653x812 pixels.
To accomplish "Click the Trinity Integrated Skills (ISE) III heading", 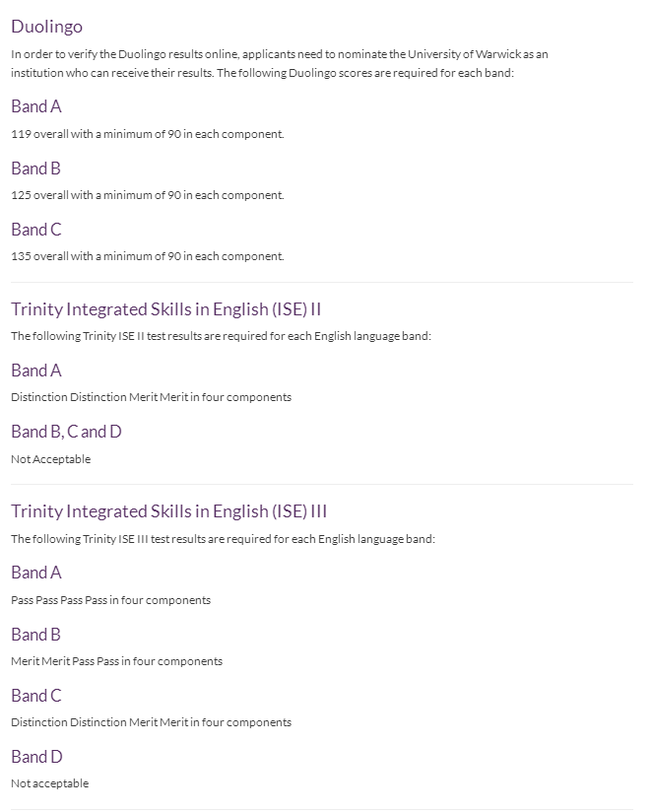I will click(x=168, y=511).
